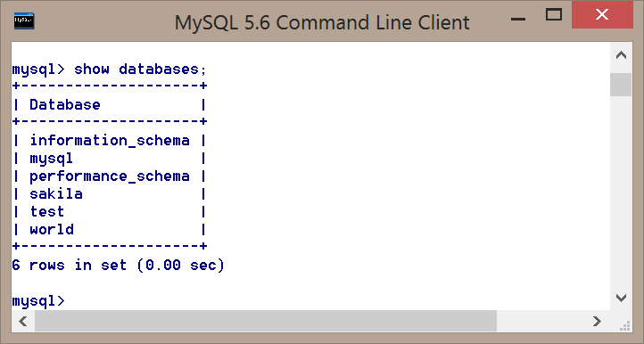Click the mysql database row
This screenshot has height=344, width=644.
(x=109, y=159)
